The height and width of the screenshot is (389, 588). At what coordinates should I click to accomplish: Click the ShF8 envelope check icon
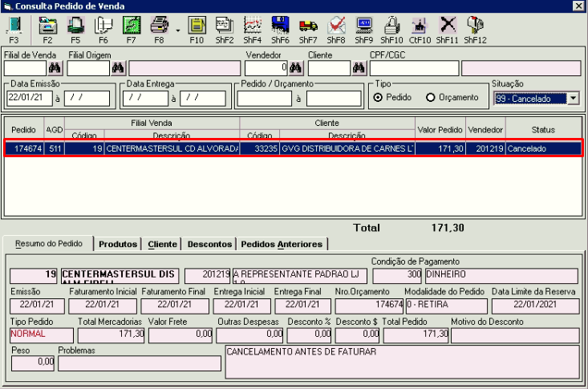(x=336, y=26)
